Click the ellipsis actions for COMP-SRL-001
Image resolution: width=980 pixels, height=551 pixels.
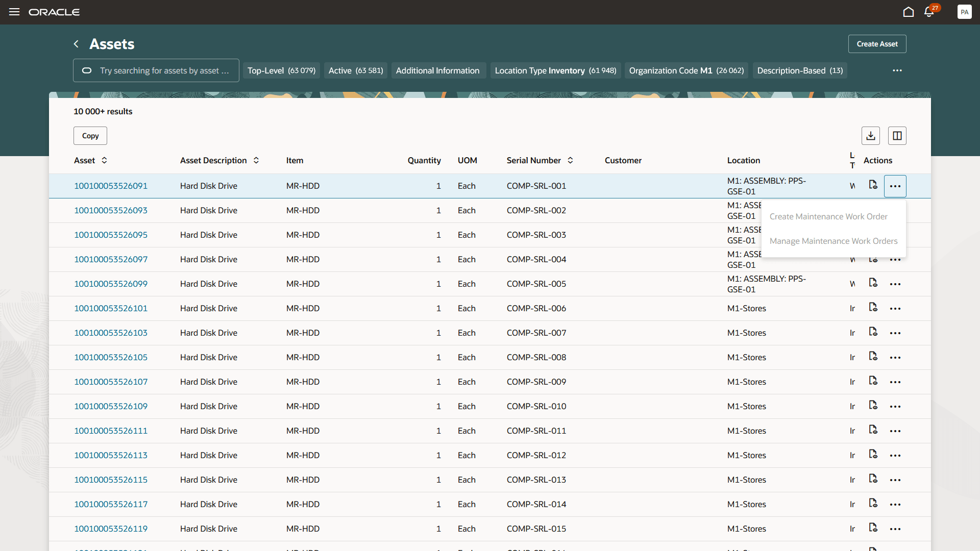[x=895, y=186]
